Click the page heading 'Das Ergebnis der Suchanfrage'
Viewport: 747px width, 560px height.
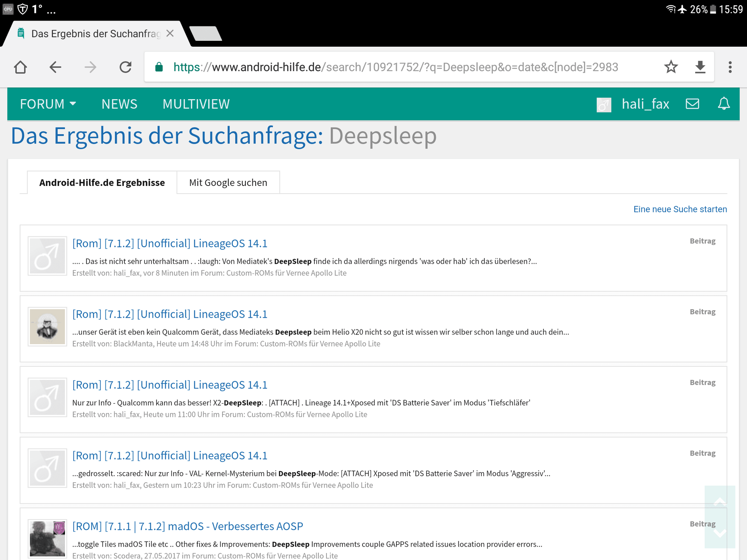[167, 136]
